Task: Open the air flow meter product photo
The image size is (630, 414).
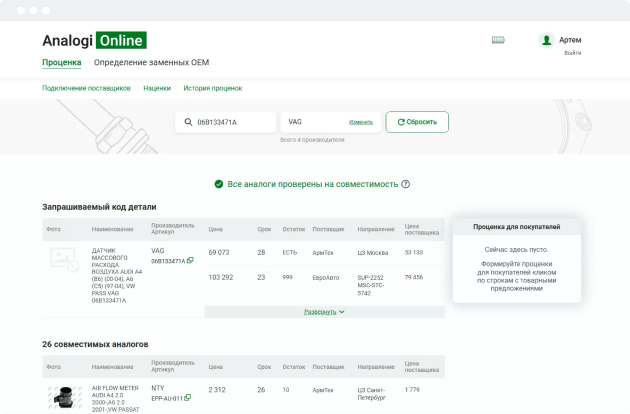Action: click(x=65, y=396)
